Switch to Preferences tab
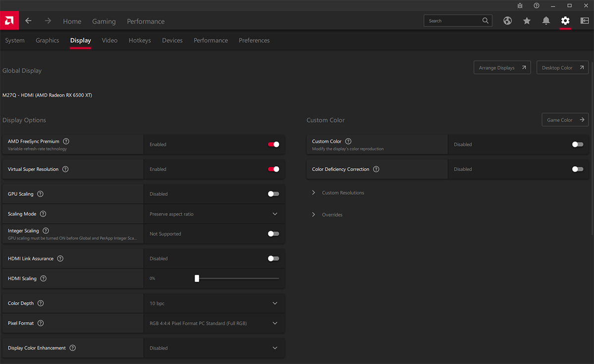 [x=254, y=41]
